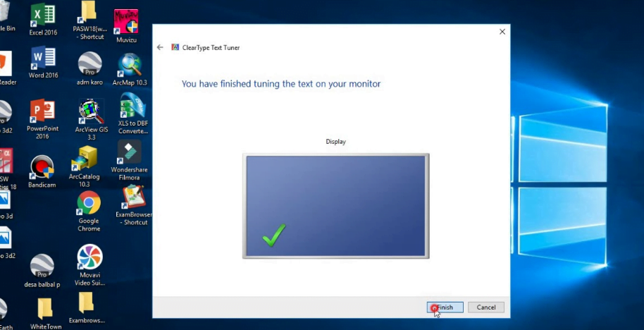This screenshot has height=330, width=644.
Task: Select the PowerPoint 2016 desktop icon
Action: pyautogui.click(x=43, y=118)
